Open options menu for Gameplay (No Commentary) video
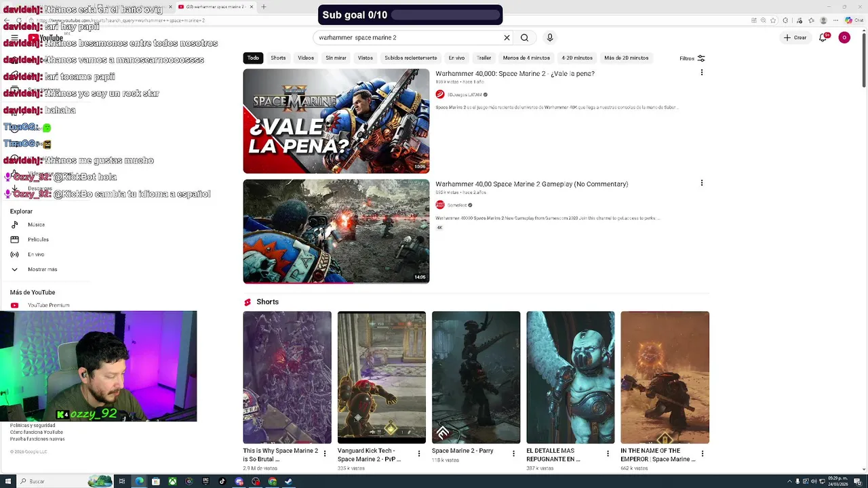This screenshot has width=868, height=488. pyautogui.click(x=702, y=182)
